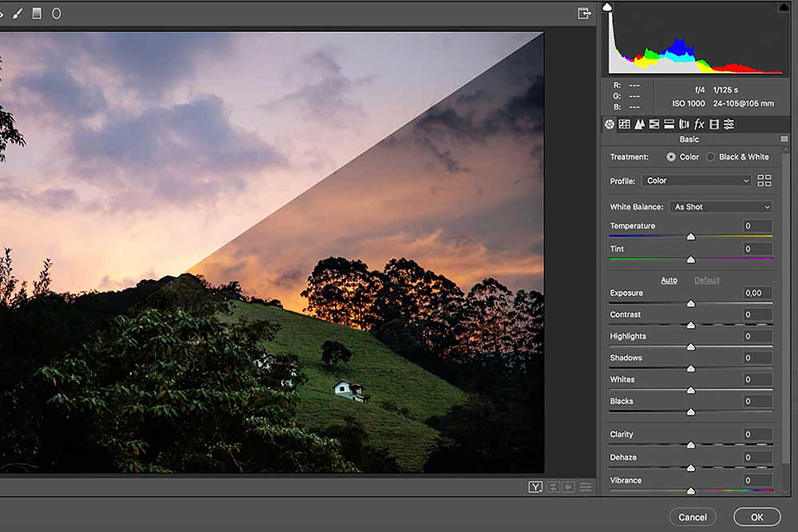
Task: Open the profile browser grid icon
Action: [x=764, y=181]
